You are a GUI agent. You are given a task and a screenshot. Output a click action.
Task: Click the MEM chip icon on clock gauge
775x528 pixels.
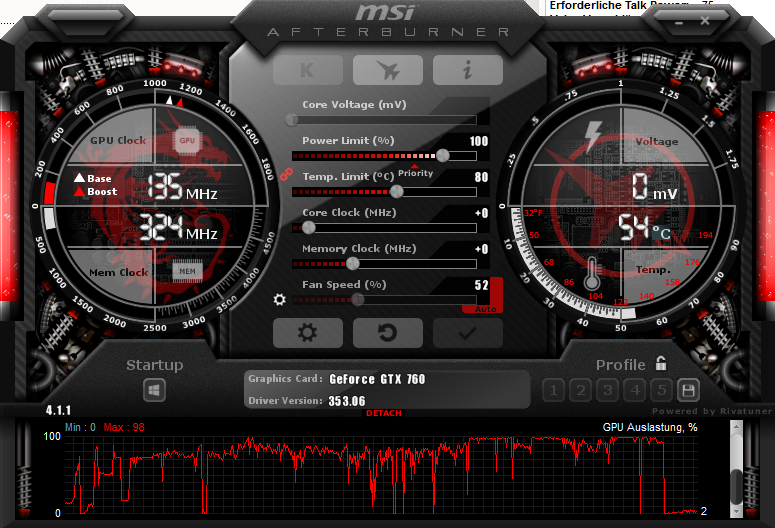[187, 271]
